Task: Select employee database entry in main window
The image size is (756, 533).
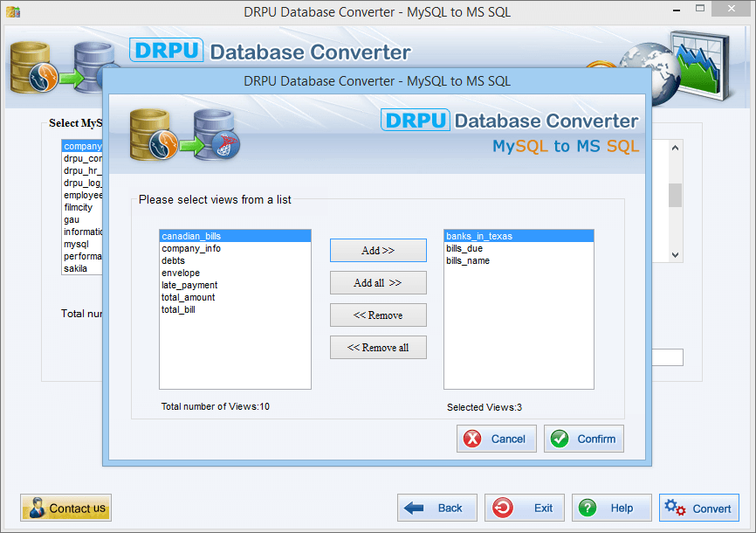Action: point(82,195)
